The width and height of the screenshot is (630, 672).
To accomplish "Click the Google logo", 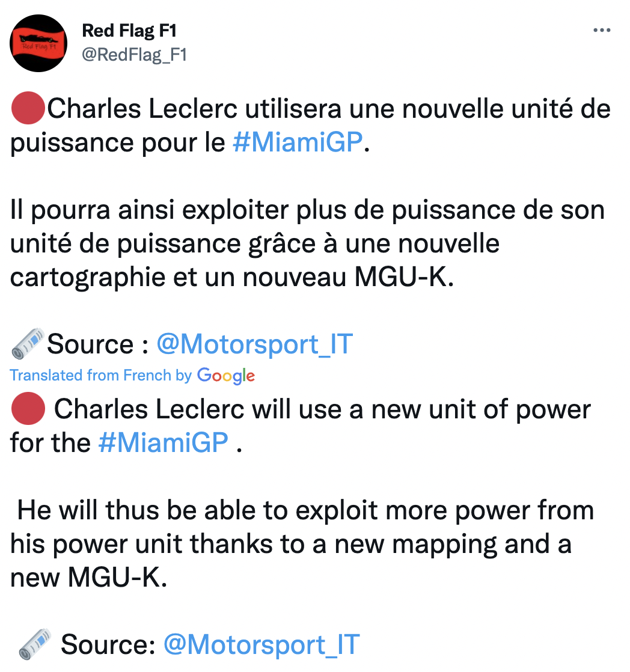I will click(226, 376).
